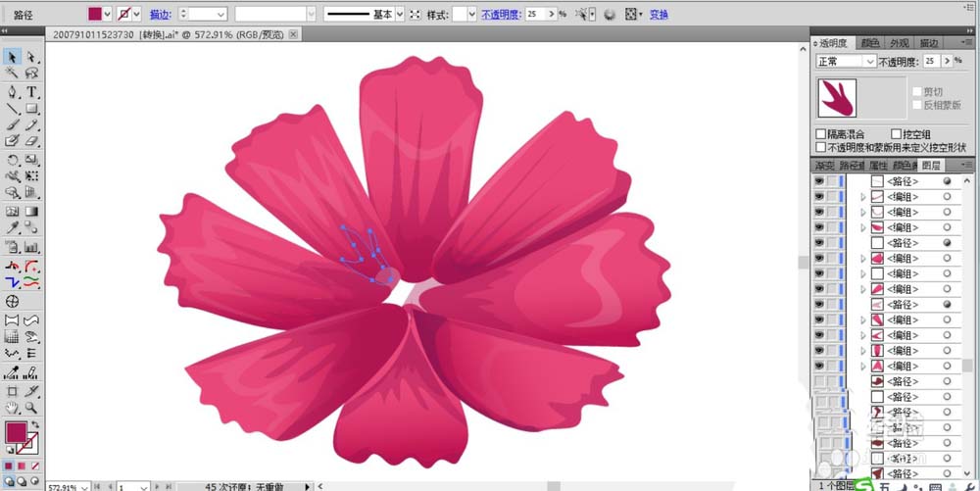Image resolution: width=980 pixels, height=491 pixels.
Task: Open opacity slider arrow in control bar
Action: click(550, 14)
